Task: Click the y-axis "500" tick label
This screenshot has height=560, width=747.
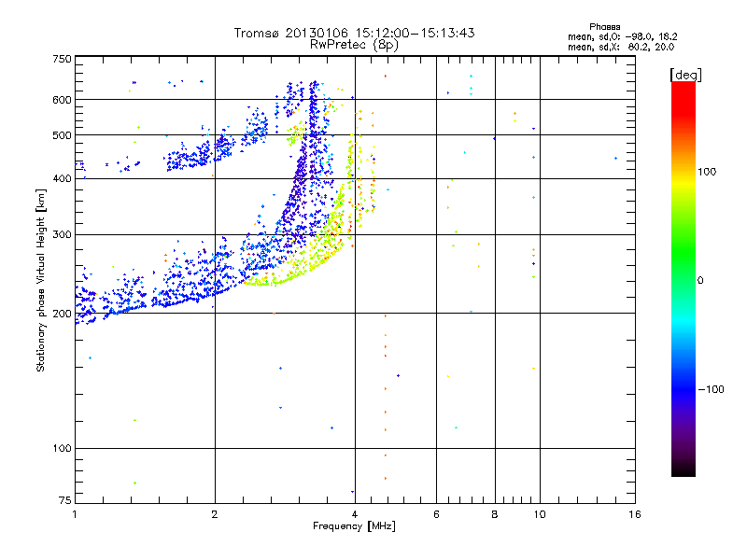Action: 62,135
